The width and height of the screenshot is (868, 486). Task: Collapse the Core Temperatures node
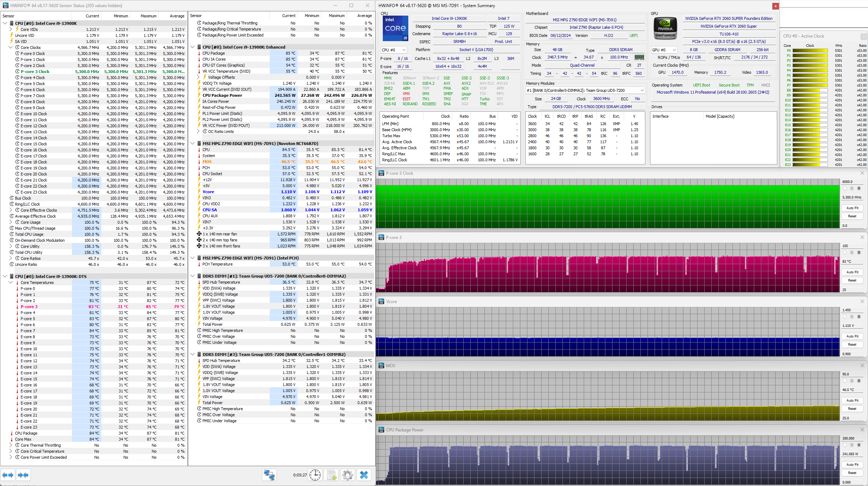[11, 283]
